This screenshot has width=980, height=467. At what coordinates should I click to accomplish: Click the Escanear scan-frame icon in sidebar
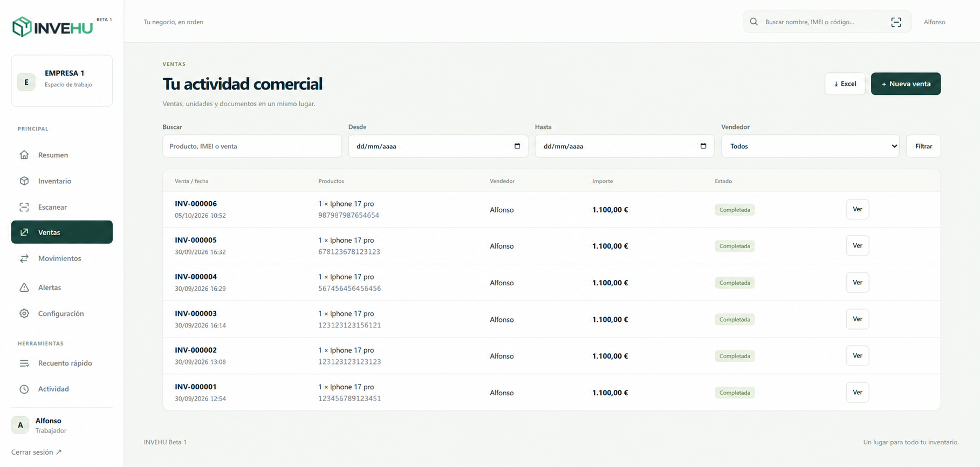[x=24, y=207]
